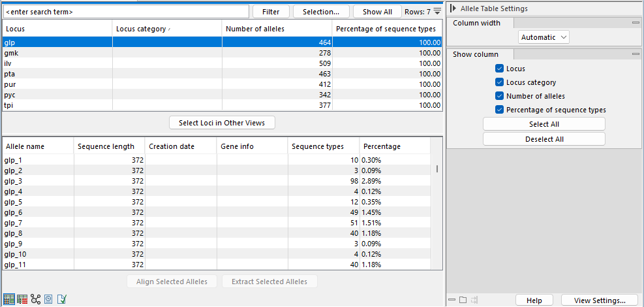Click the search term input field

point(126,12)
